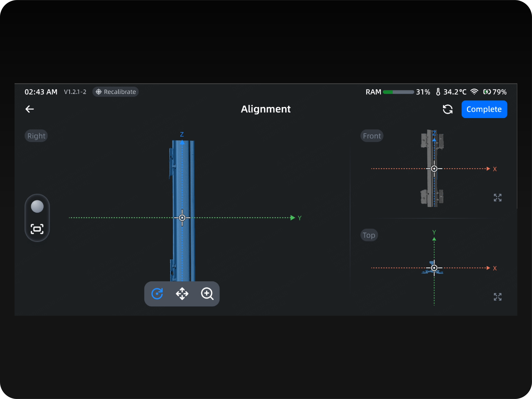Go back using the left arrow
The height and width of the screenshot is (399, 532).
point(30,109)
